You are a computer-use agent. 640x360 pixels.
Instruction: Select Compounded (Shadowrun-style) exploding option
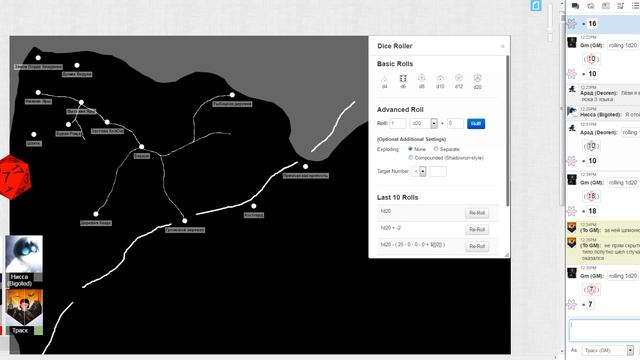tap(411, 158)
